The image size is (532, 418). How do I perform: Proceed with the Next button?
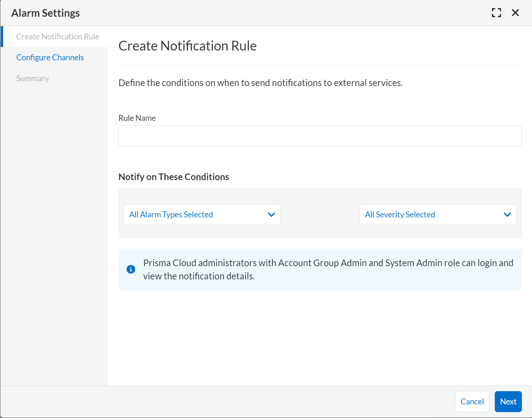tap(508, 402)
